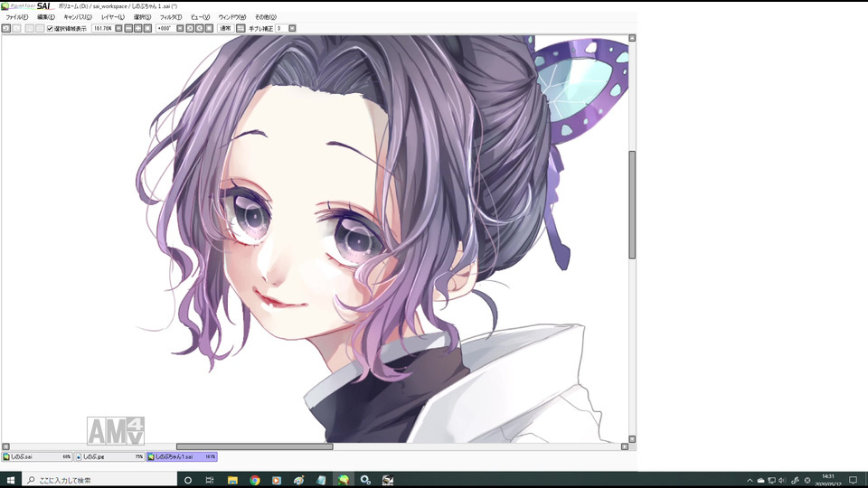Screen dimensions: 868x488
Task: Click the 161.70% zoom value field
Action: tap(102, 28)
